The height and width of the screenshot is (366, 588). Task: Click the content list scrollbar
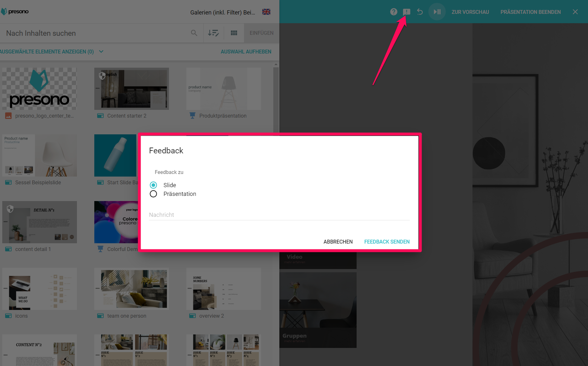(276, 100)
